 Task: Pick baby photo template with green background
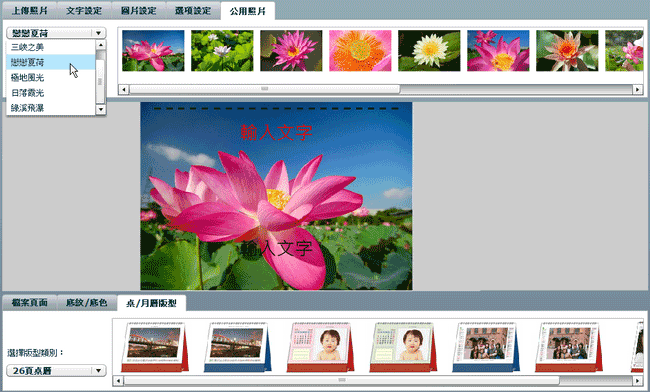coord(403,347)
